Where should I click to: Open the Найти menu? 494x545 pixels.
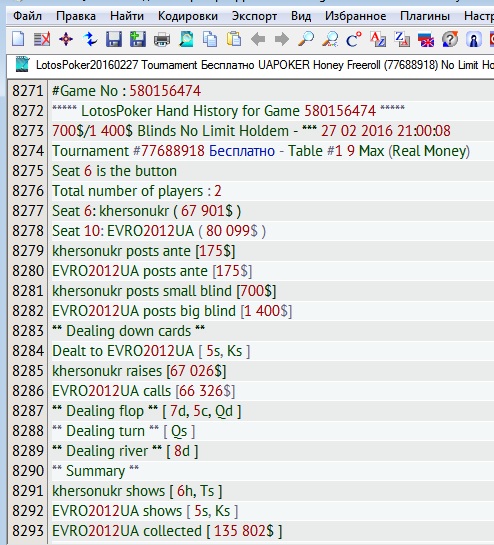point(127,16)
